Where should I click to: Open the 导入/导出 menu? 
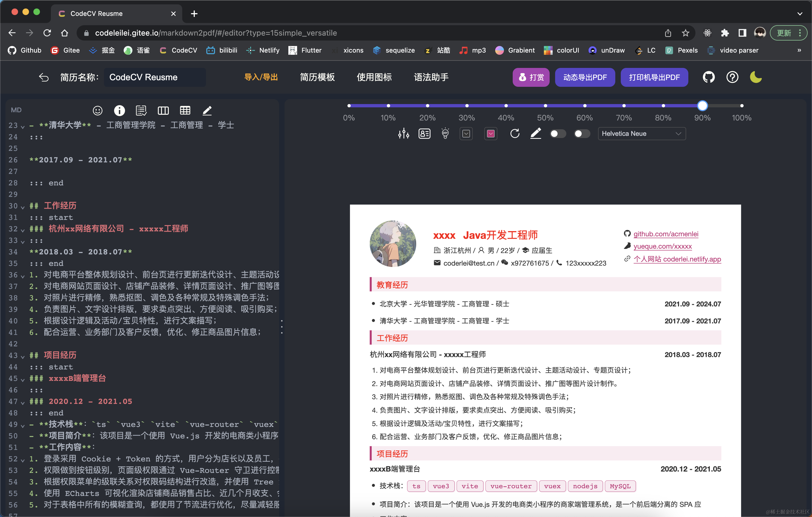[261, 77]
